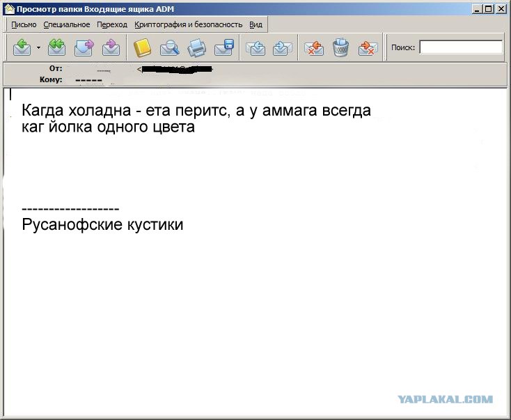The image size is (511, 420).
Task: Click the Redirect message icon
Action: 111,47
